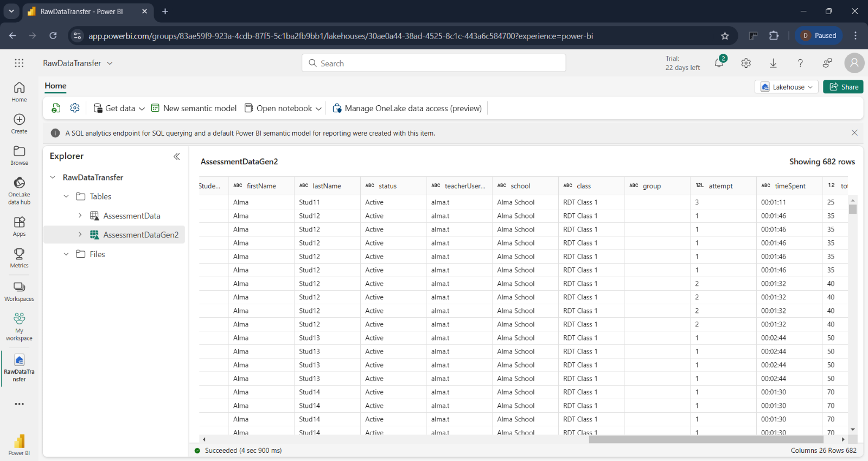Open the Lakehouse mode switcher dropdown

click(x=786, y=87)
